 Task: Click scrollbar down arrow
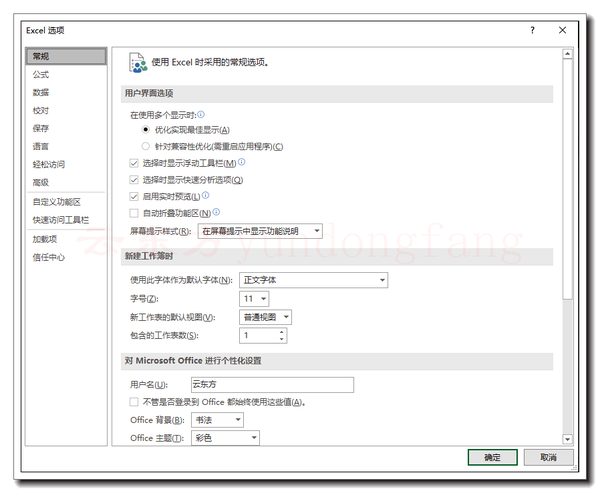(x=567, y=439)
